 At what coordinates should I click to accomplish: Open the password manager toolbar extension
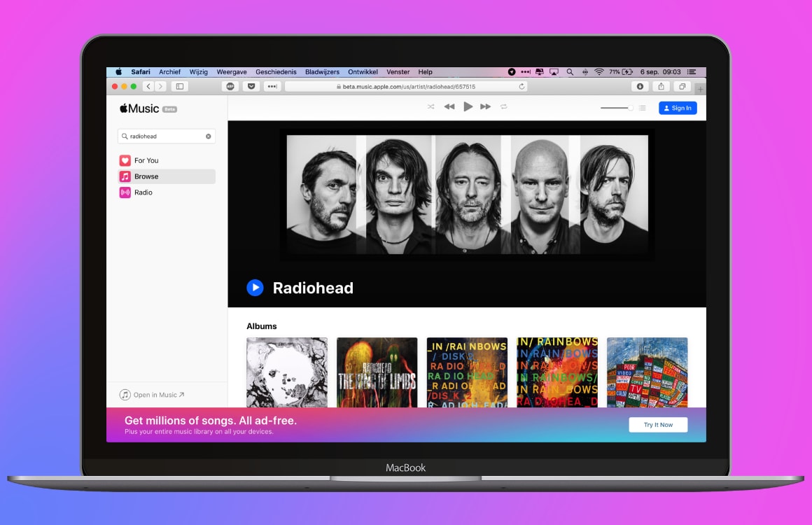(272, 87)
